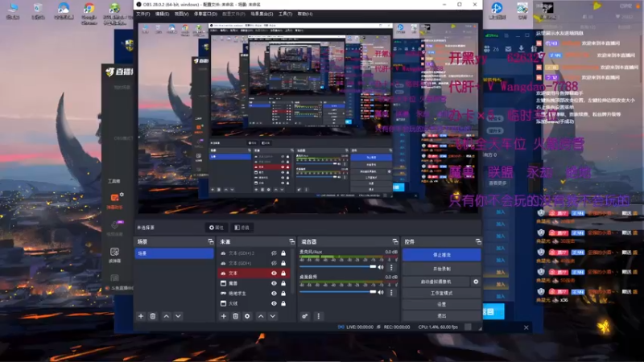Open the 配置文件(P) menu
The width and height of the screenshot is (644, 362).
pyautogui.click(x=233, y=14)
